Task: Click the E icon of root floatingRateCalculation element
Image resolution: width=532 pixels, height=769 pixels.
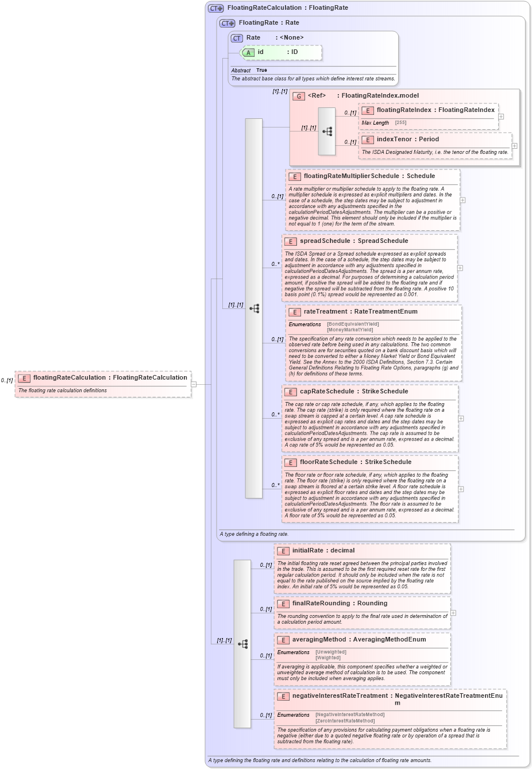Action: click(x=24, y=378)
